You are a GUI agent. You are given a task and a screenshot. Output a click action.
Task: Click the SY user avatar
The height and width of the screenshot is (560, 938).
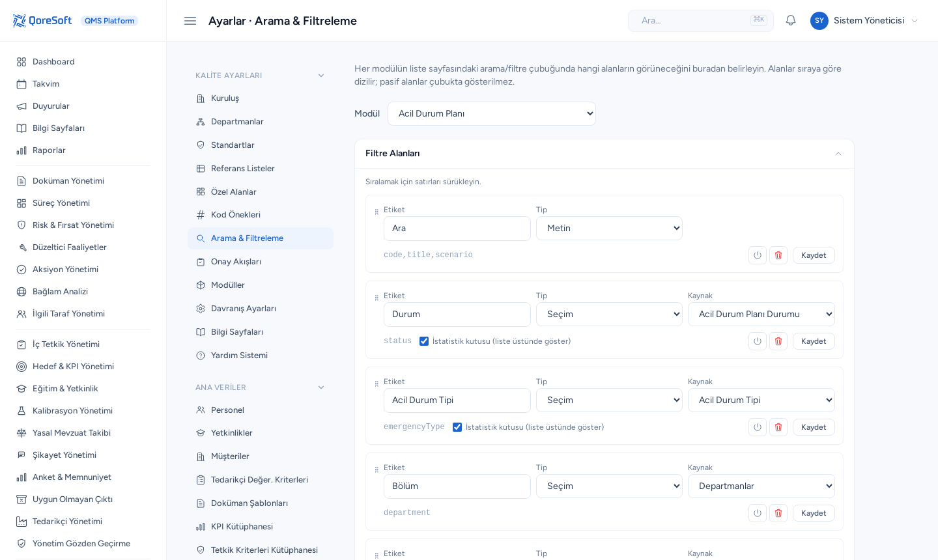[819, 21]
